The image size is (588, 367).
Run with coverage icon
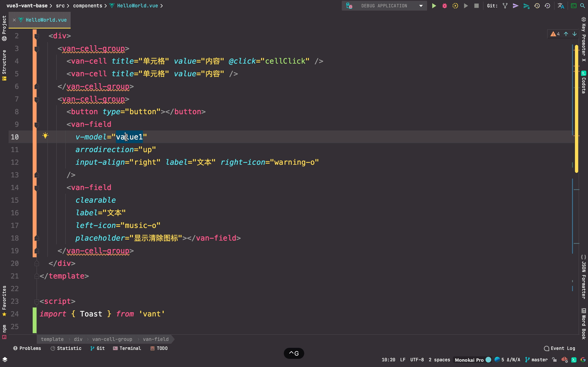455,6
